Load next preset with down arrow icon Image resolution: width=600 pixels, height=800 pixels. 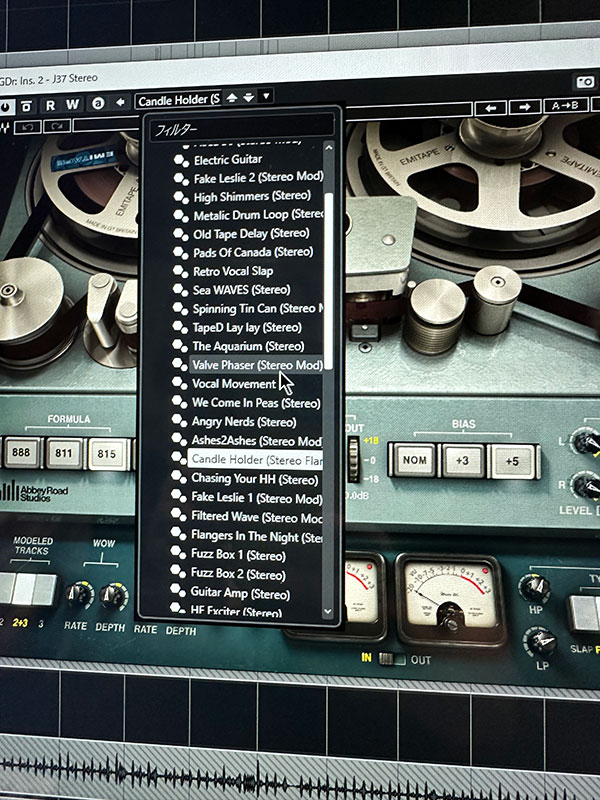(x=248, y=97)
